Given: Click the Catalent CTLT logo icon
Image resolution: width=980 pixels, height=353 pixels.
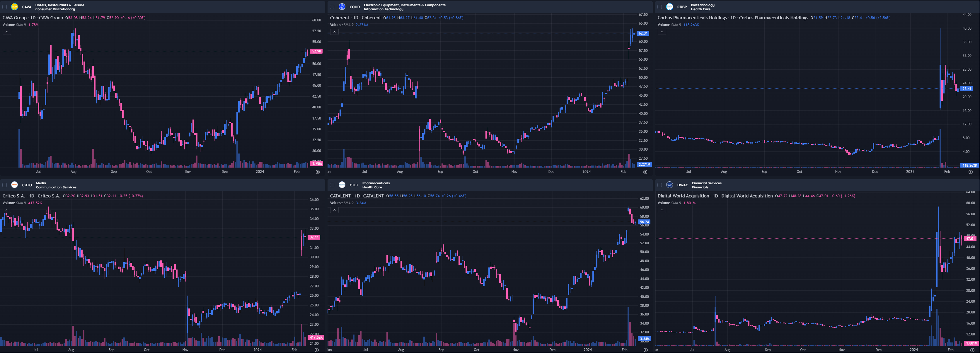Looking at the screenshot, I should click(x=342, y=185).
